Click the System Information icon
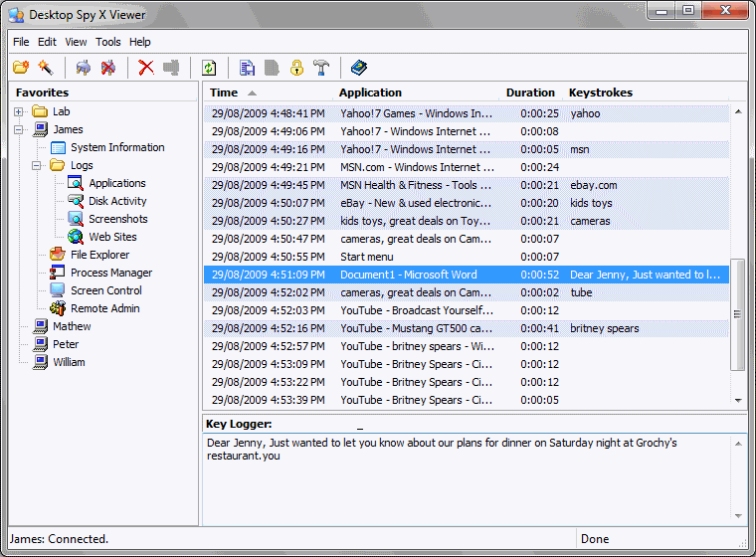This screenshot has height=557, width=756. click(x=58, y=147)
